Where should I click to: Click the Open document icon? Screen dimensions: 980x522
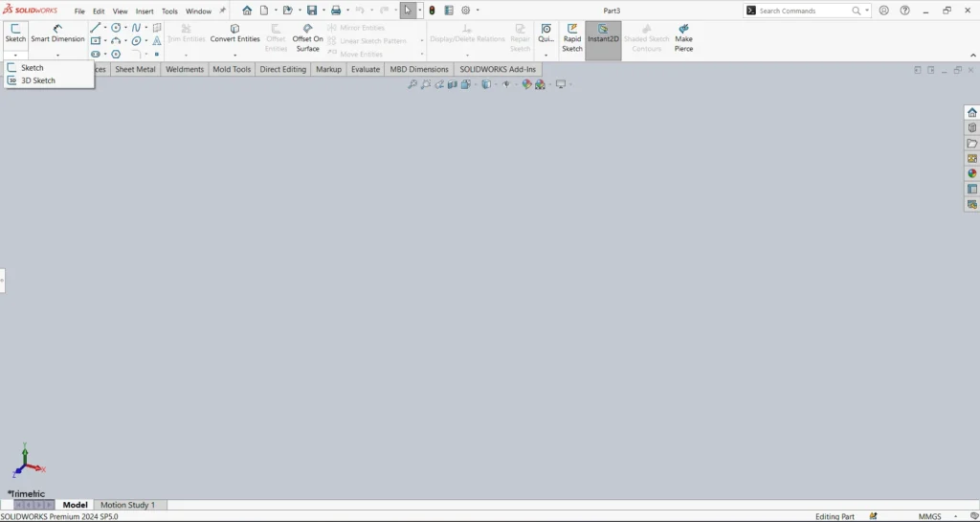click(x=287, y=11)
